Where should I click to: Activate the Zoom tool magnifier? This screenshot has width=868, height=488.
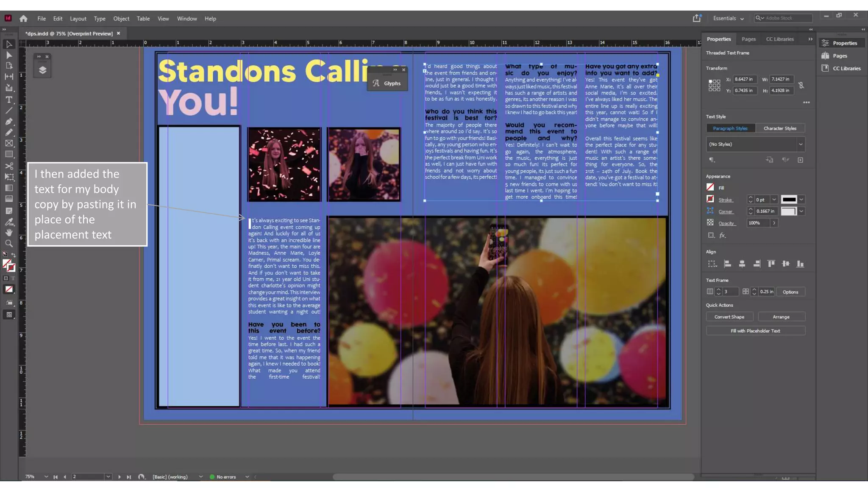pyautogui.click(x=9, y=244)
